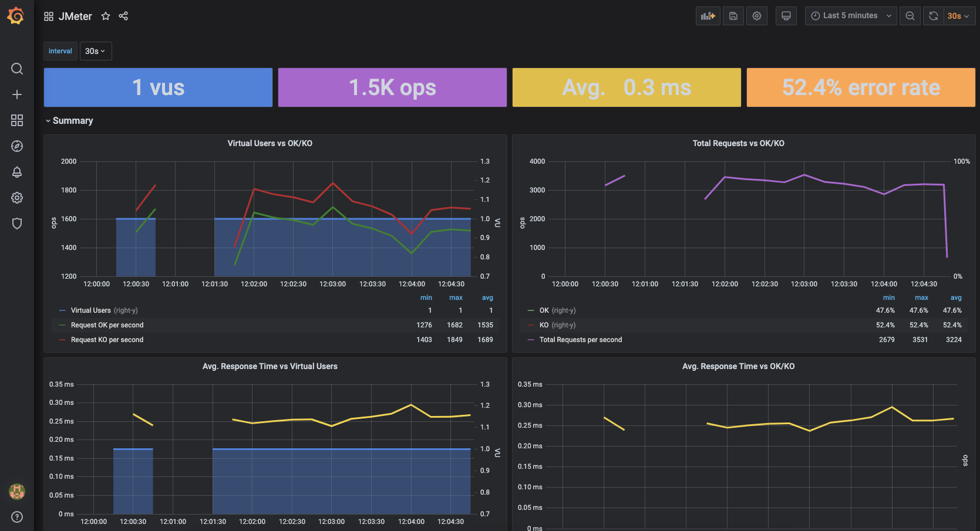Image resolution: width=980 pixels, height=531 pixels.
Task: Sort Total Requests legend by avg column
Action: (x=956, y=297)
